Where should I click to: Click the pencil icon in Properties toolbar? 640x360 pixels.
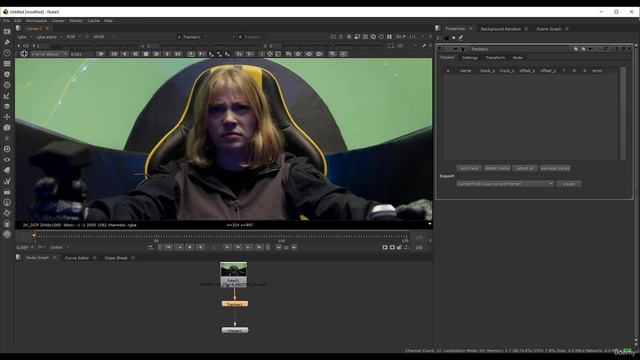click(461, 38)
